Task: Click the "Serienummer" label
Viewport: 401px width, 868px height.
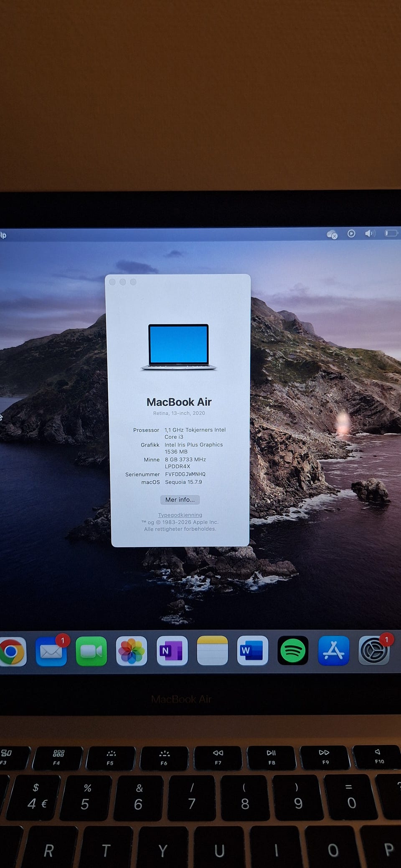Action: (x=142, y=474)
